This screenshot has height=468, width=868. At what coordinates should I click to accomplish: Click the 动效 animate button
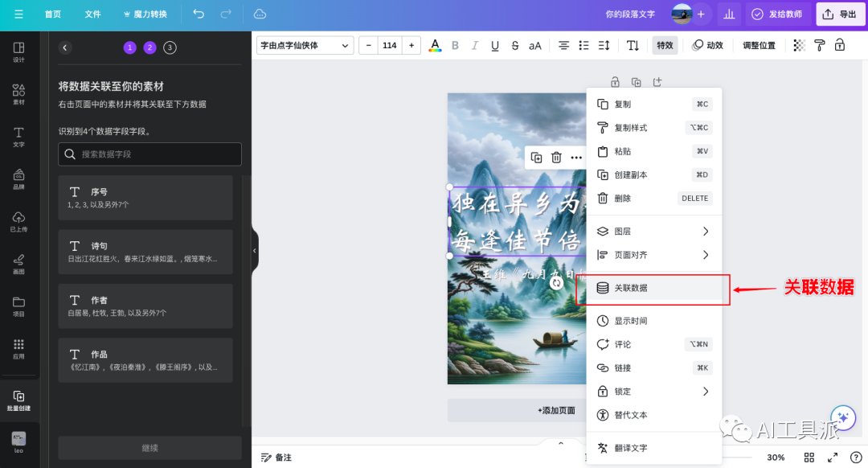[x=708, y=45]
